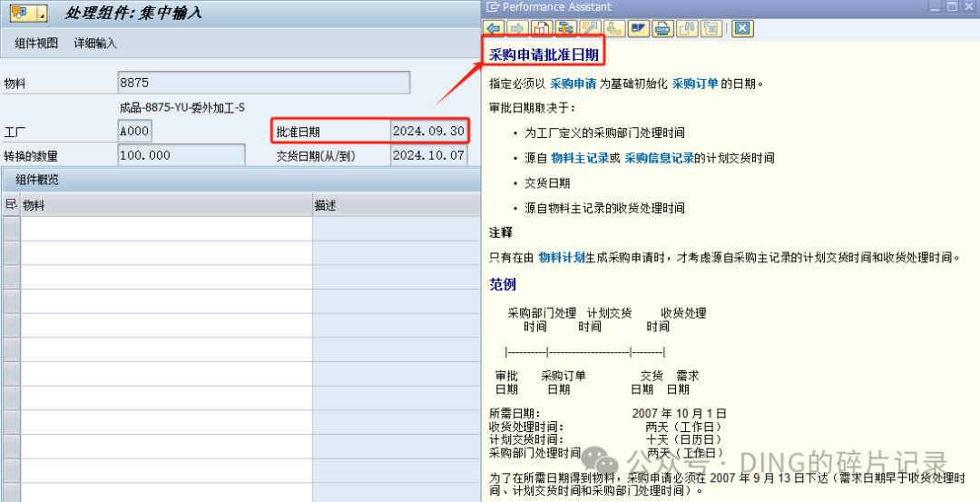Viewport: 980px width, 502px height.
Task: Click the 物料 column header in table
Action: [x=166, y=205]
